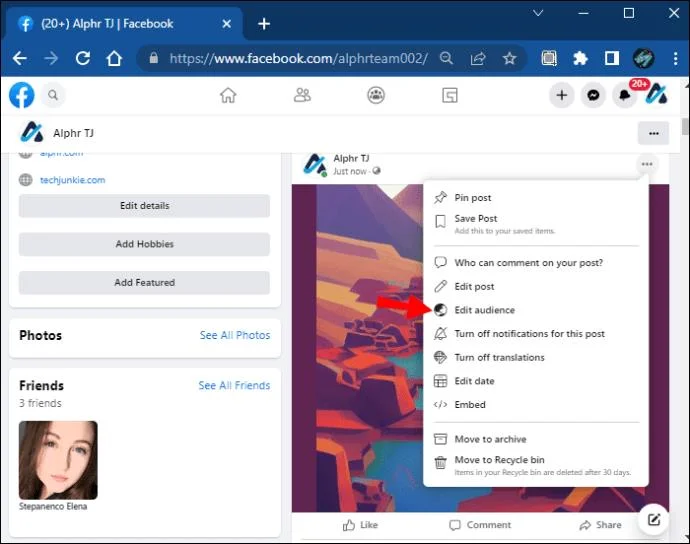Viewport: 690px width, 544px height.
Task: Click the Edit details button
Action: click(144, 206)
